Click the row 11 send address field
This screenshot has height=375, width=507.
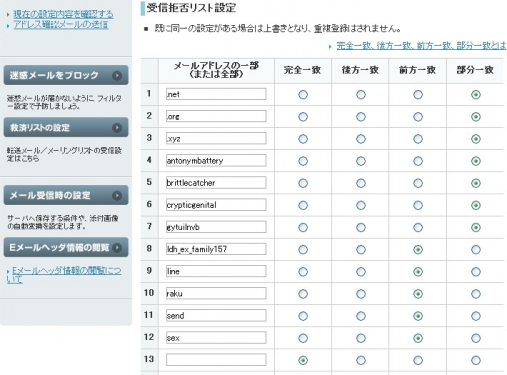(x=216, y=315)
